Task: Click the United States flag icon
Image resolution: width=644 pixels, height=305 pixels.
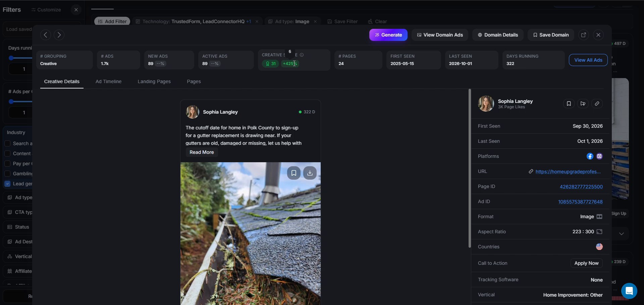Action: tap(599, 247)
